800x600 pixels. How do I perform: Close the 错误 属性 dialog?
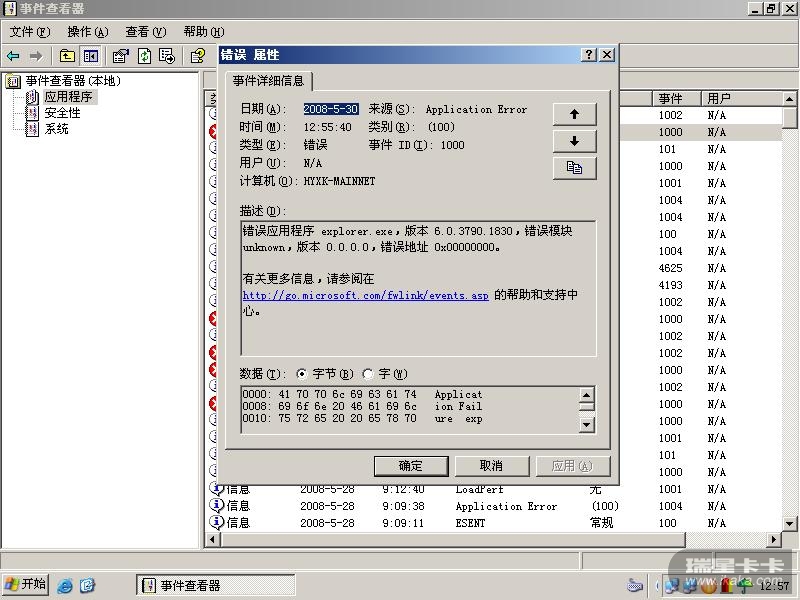point(607,55)
